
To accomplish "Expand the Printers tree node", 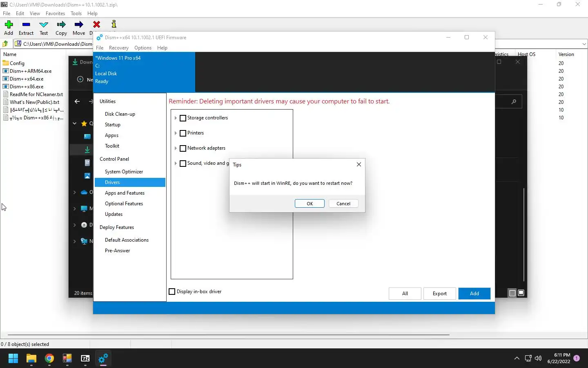I will (176, 133).
